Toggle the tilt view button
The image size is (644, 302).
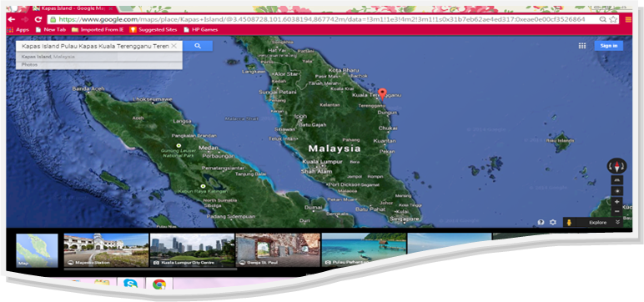click(617, 180)
